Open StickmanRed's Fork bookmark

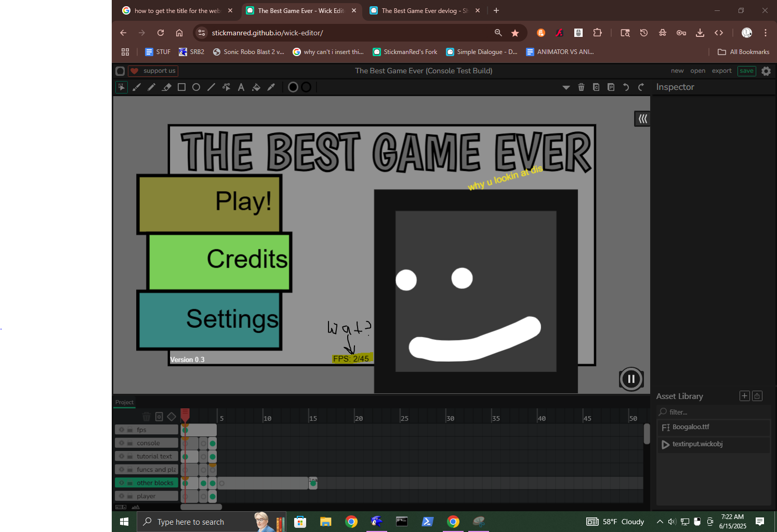point(405,52)
